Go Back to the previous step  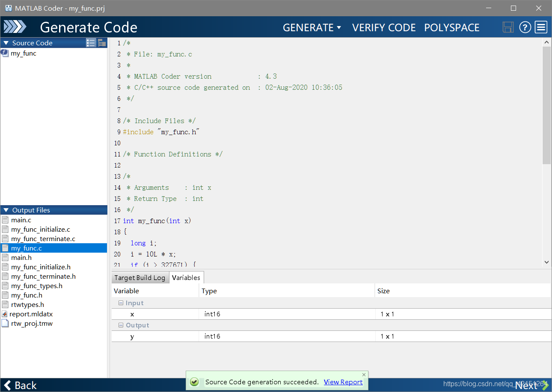tap(20, 385)
